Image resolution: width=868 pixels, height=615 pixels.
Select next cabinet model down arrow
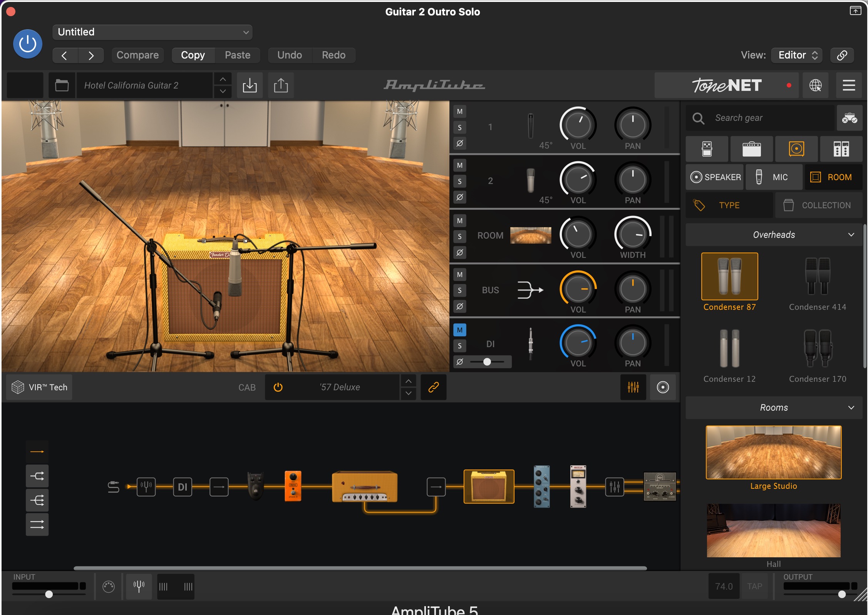(x=409, y=393)
